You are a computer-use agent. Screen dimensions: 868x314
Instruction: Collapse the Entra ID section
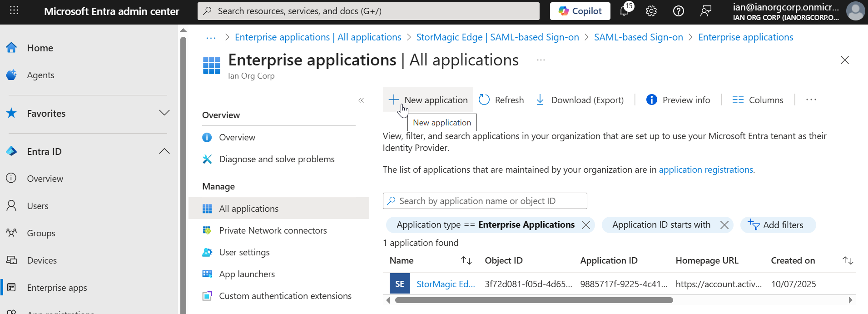coord(164,151)
